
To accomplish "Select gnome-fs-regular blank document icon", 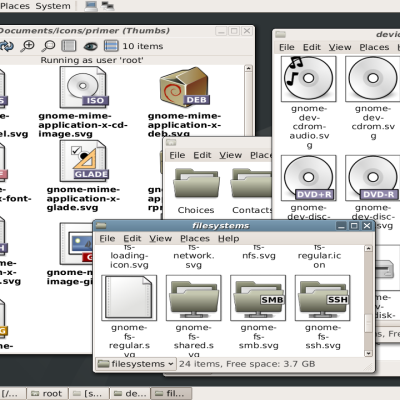I will pyautogui.click(x=129, y=298).
